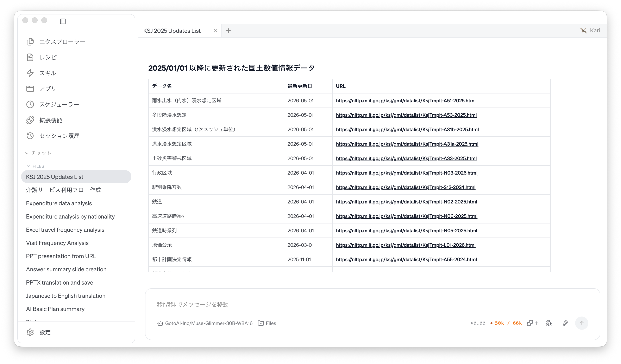This screenshot has width=621, height=364.
Task: Open Answer summary slide creation chat
Action: point(66,269)
